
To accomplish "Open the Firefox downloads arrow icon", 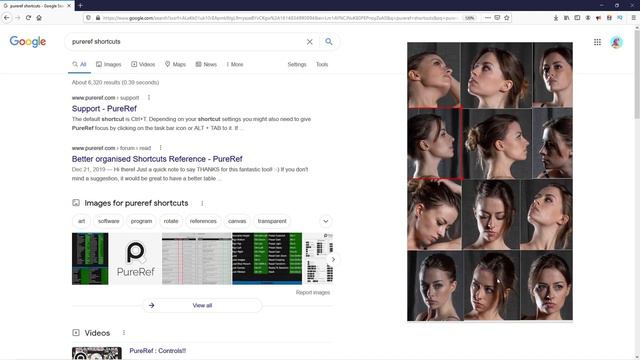I will (556, 18).
